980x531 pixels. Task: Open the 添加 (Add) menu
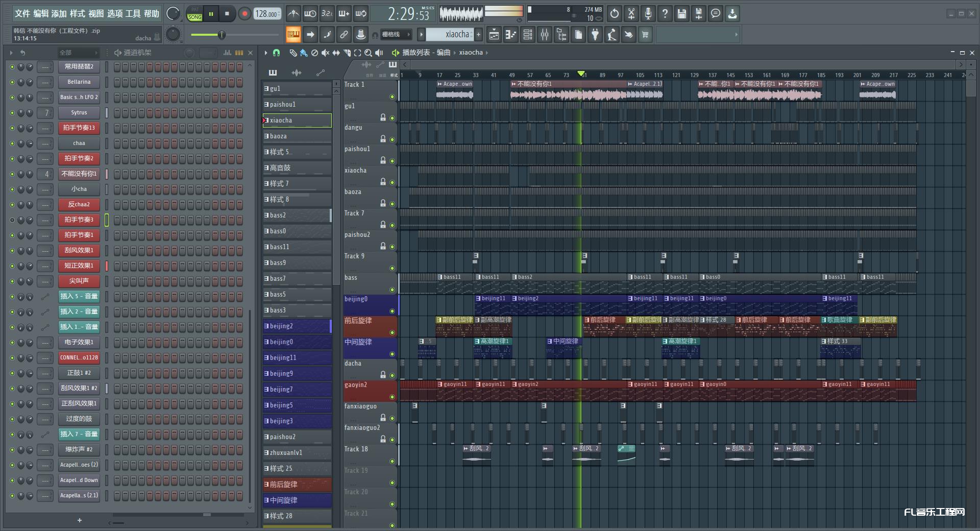[59, 14]
